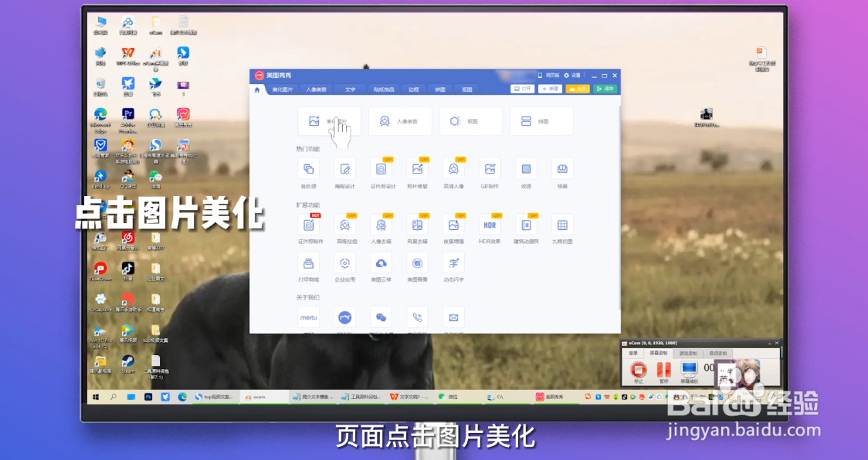
Task: Open the 照片修复 tool icon
Action: pyautogui.click(x=417, y=169)
